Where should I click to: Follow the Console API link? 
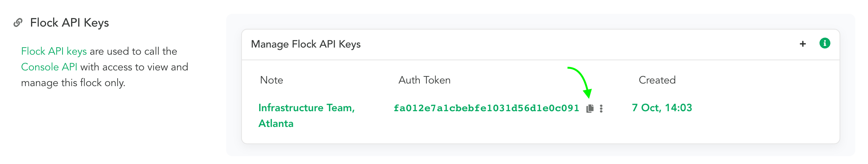(x=49, y=67)
